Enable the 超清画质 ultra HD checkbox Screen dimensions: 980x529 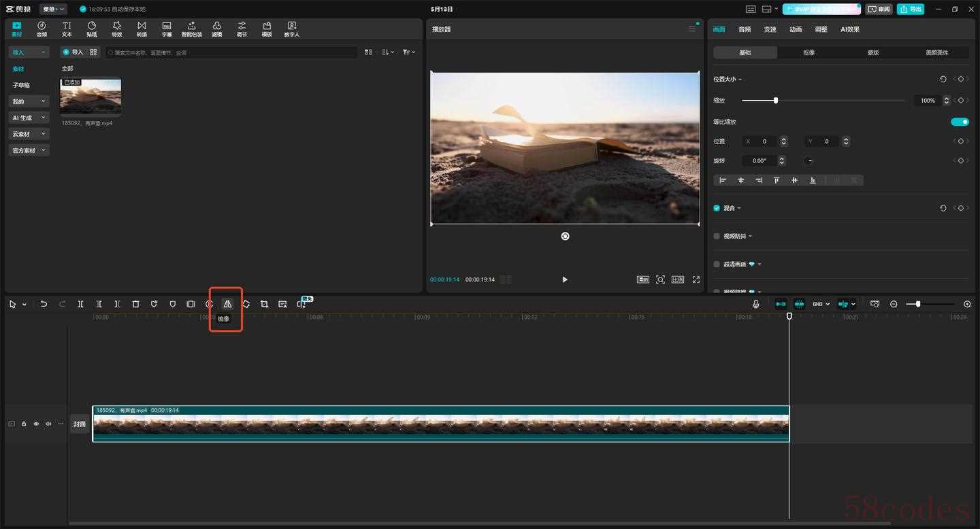tap(717, 264)
